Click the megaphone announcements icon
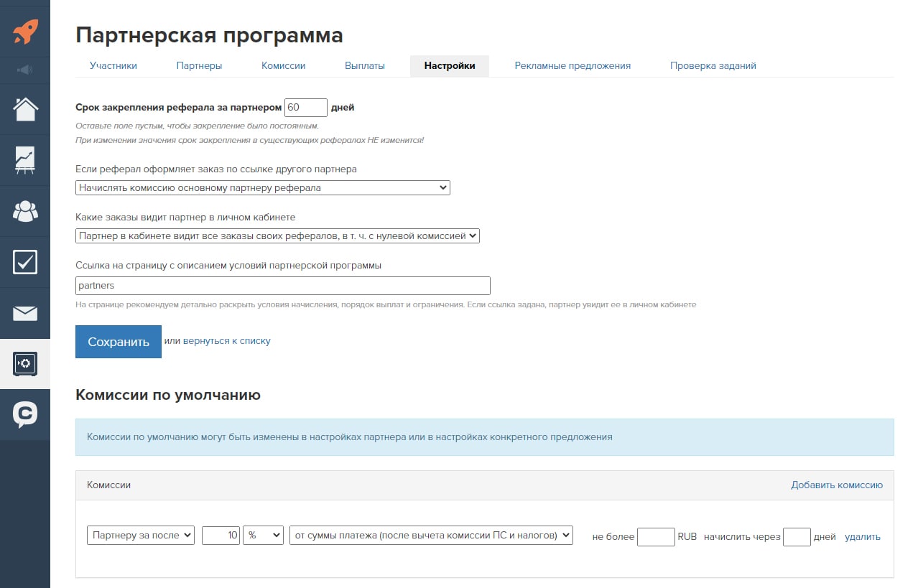Image resolution: width=918 pixels, height=588 pixels. [x=25, y=70]
